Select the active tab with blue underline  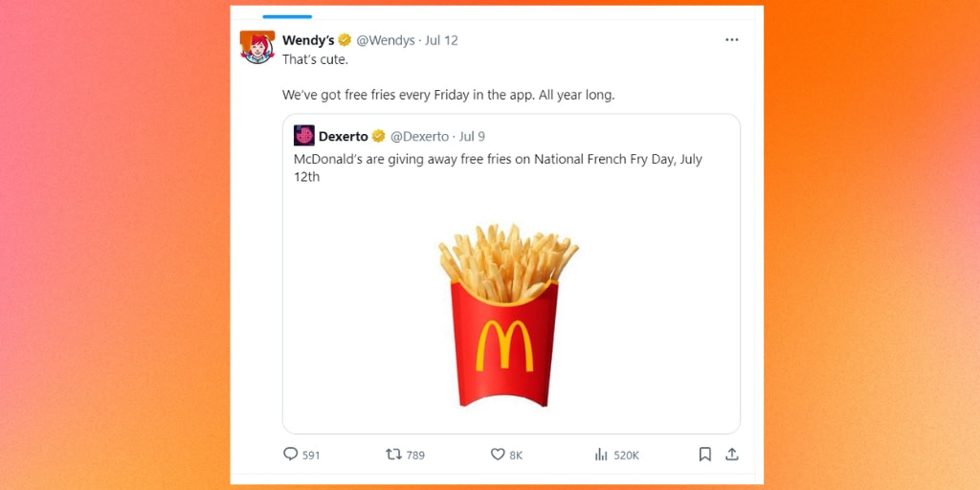pyautogui.click(x=287, y=16)
